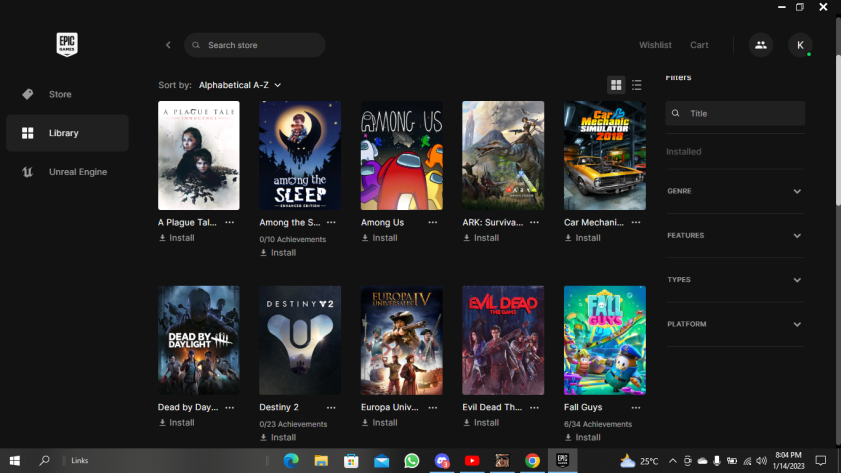Open Unreal Engine section
Screen dimensions: 841x473
67,172
